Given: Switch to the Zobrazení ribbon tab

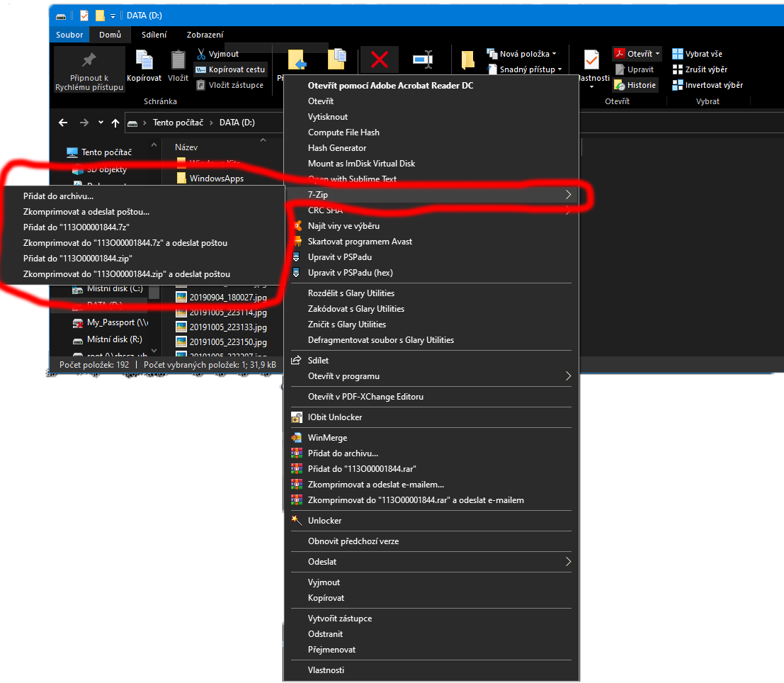Looking at the screenshot, I should click(205, 35).
